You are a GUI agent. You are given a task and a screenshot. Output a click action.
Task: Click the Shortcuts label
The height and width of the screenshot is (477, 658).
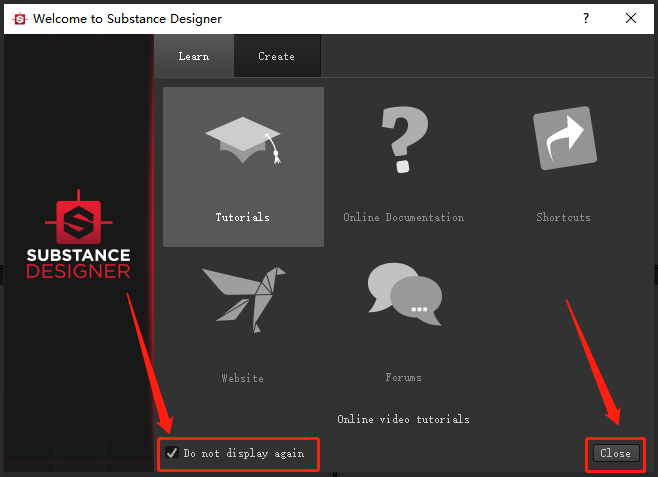pos(563,217)
